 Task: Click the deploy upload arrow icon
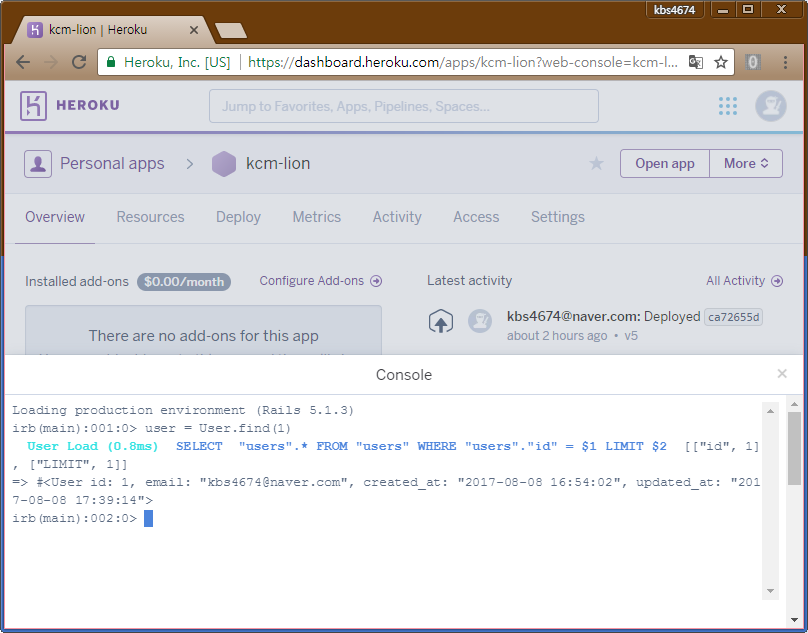(x=441, y=321)
